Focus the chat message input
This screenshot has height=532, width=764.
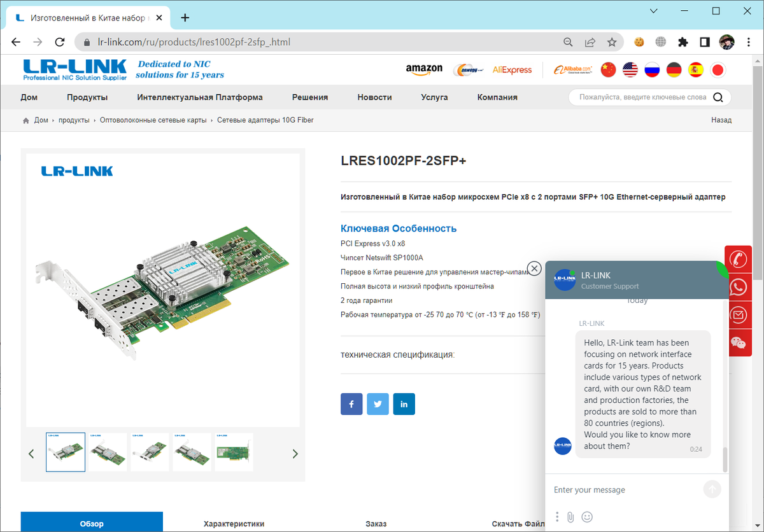(x=626, y=490)
